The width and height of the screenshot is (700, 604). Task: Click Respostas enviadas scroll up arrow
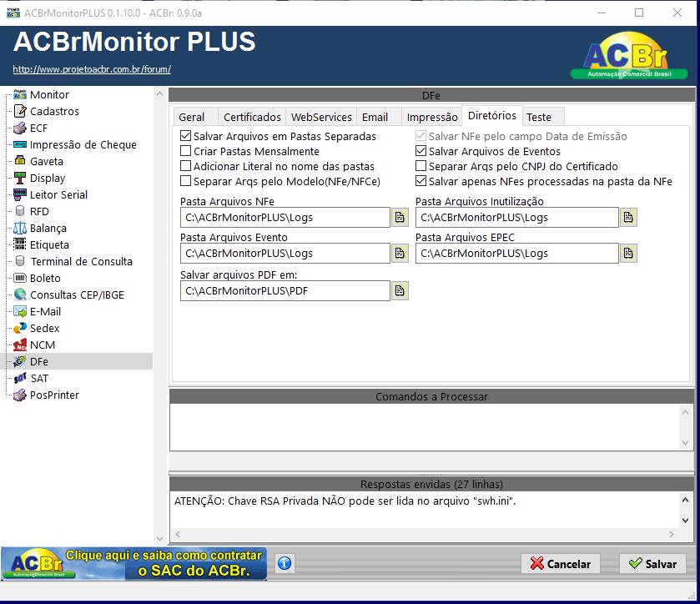685,500
